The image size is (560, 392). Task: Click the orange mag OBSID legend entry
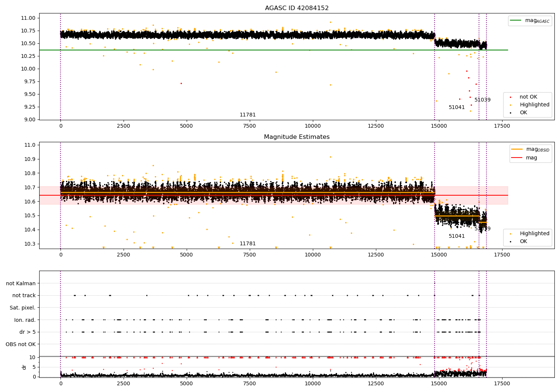tap(517, 149)
